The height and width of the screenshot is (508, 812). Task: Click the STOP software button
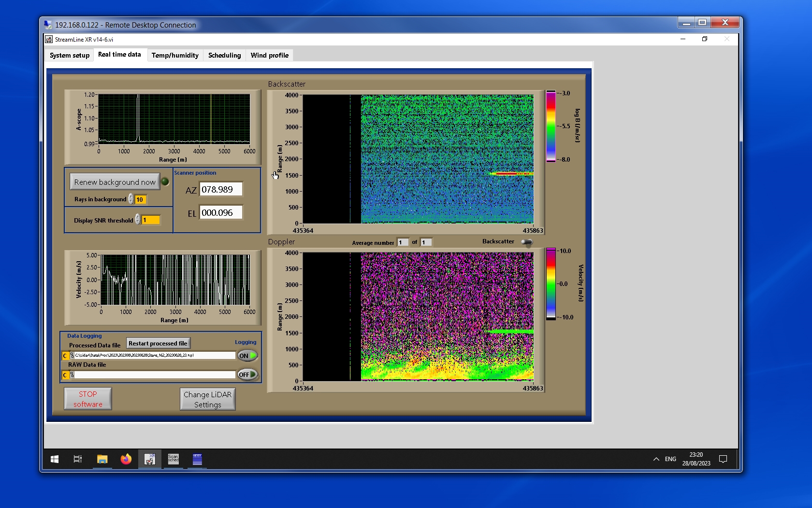[88, 399]
